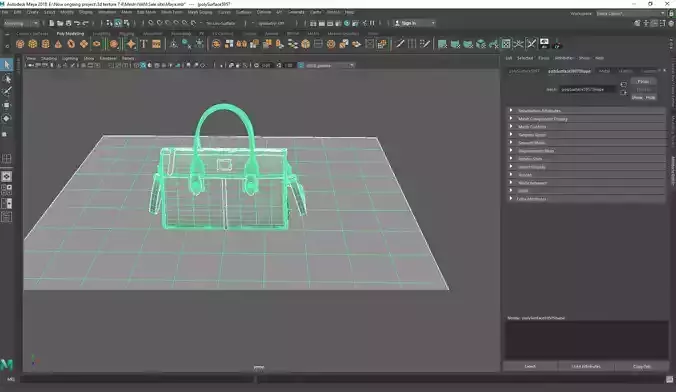The image size is (676, 392).
Task: Open the menu set dropdown
Action: pyautogui.click(x=21, y=23)
